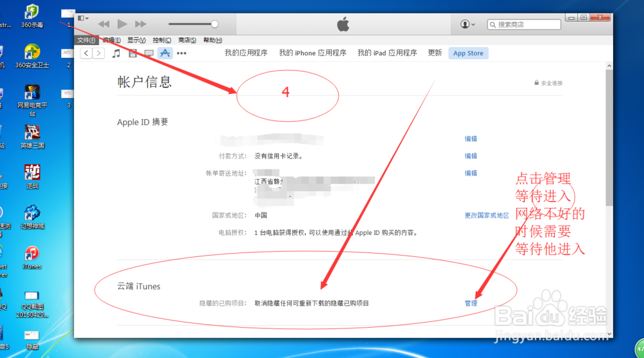Viewport: 644px width, 358px height.
Task: Click 编辑 link beside 付款方式
Action: [x=471, y=156]
